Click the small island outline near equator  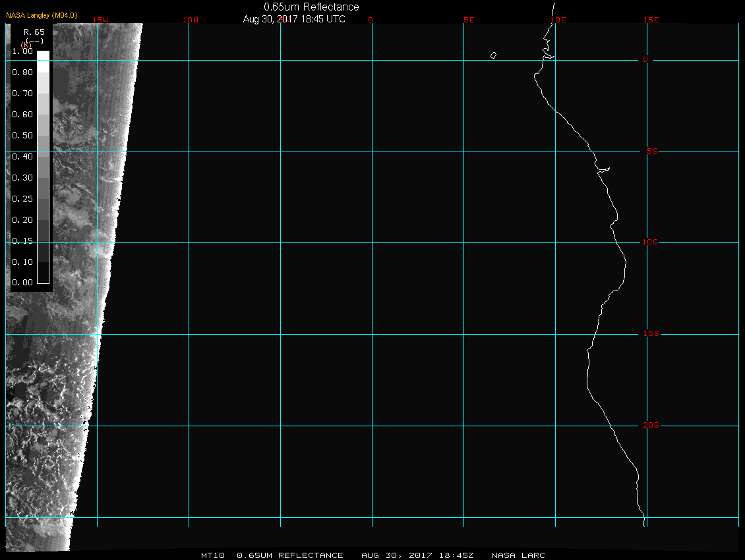point(493,55)
